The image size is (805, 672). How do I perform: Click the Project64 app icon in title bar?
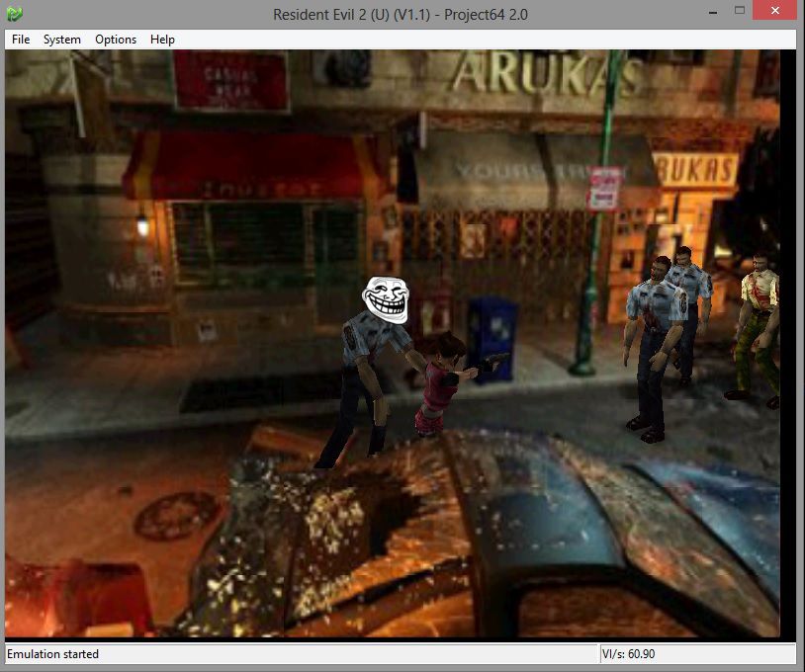[x=15, y=14]
